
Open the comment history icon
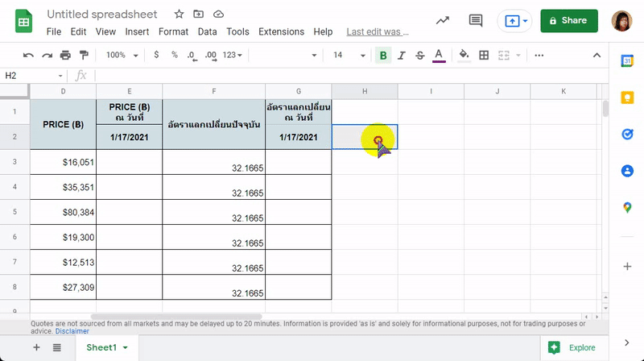(476, 21)
